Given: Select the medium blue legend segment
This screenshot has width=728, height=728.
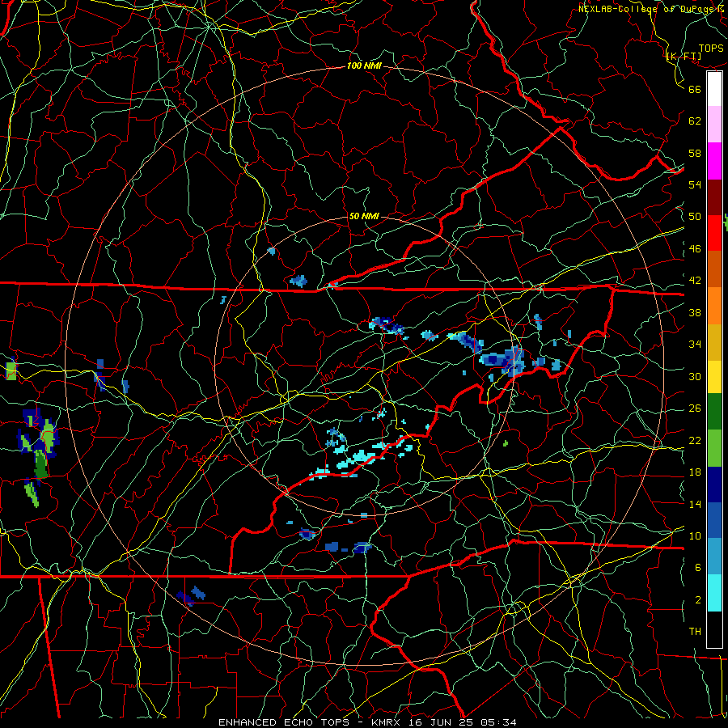Looking at the screenshot, I should point(714,520).
